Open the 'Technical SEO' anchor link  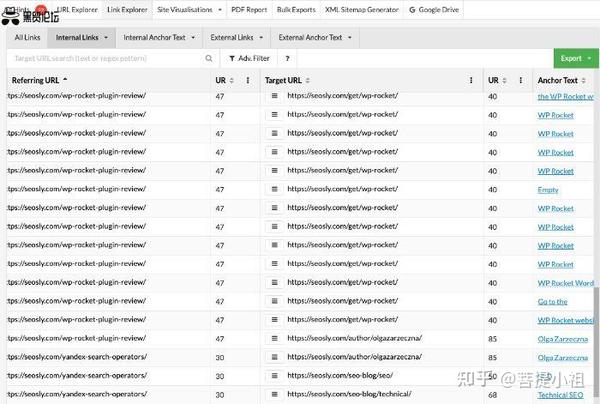click(561, 395)
